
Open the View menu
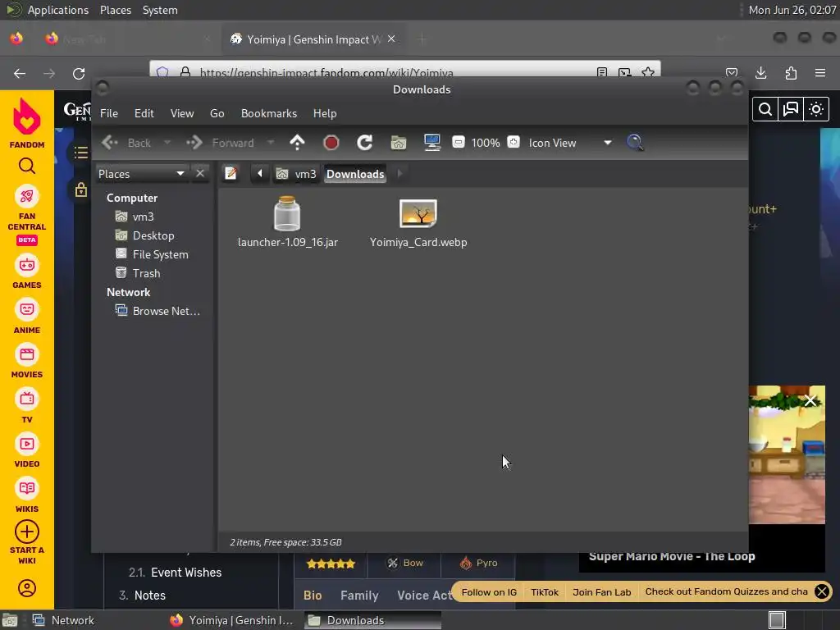click(x=182, y=113)
